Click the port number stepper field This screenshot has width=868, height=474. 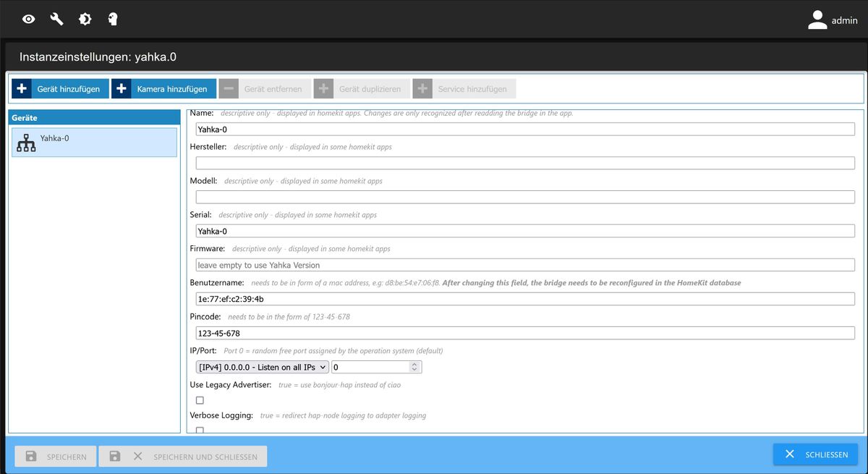point(376,367)
